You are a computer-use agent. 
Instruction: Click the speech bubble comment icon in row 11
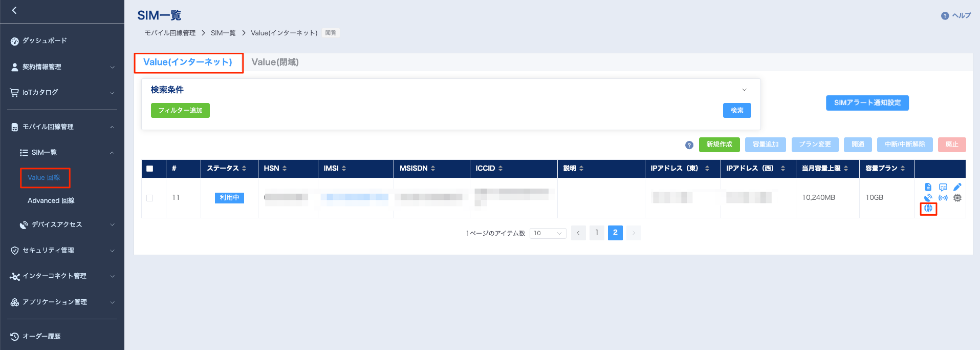click(943, 187)
